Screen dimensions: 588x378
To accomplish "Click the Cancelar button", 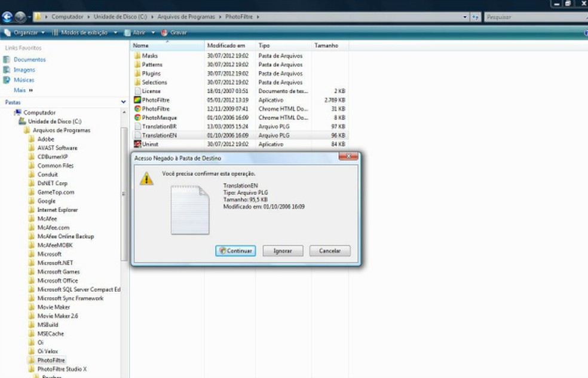I will [x=330, y=251].
